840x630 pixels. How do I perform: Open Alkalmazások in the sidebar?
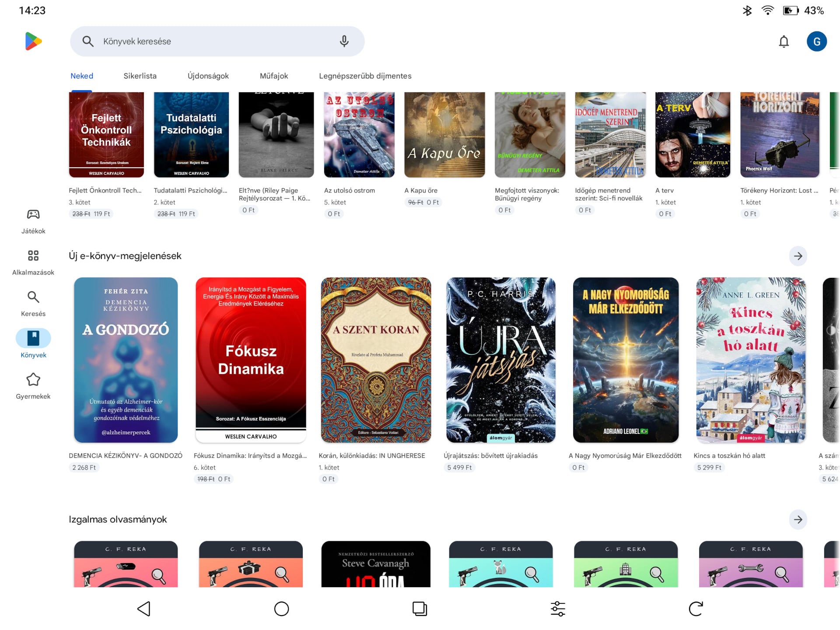33,262
